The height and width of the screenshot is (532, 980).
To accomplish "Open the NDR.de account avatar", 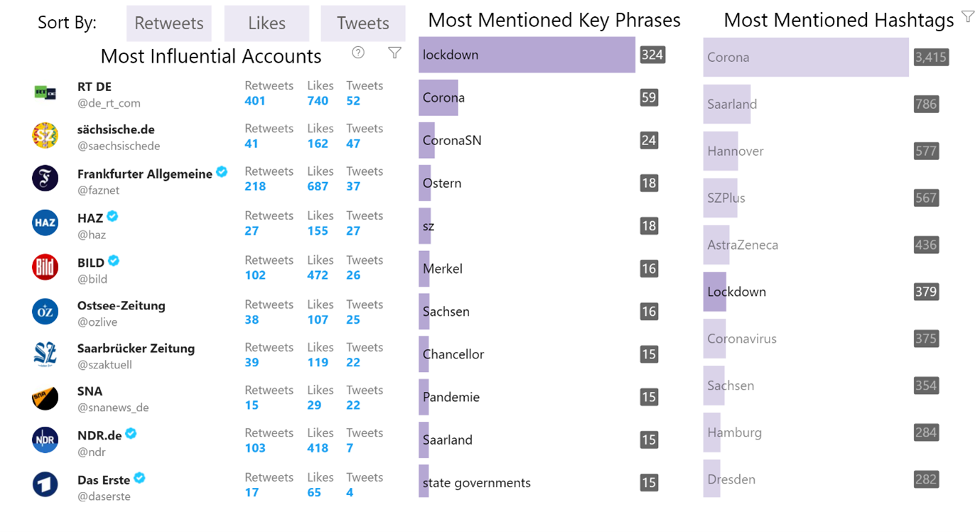I will pyautogui.click(x=45, y=440).
